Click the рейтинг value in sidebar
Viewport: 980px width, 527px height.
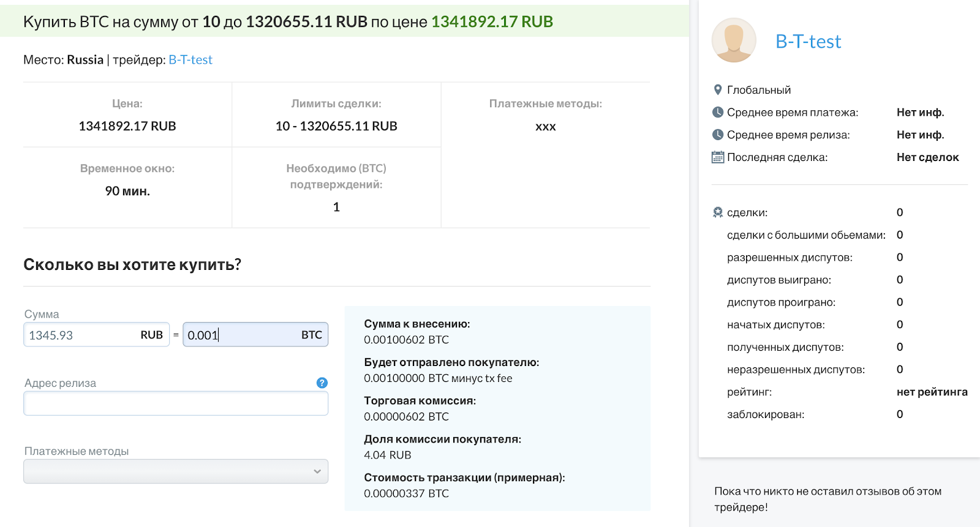coord(932,392)
